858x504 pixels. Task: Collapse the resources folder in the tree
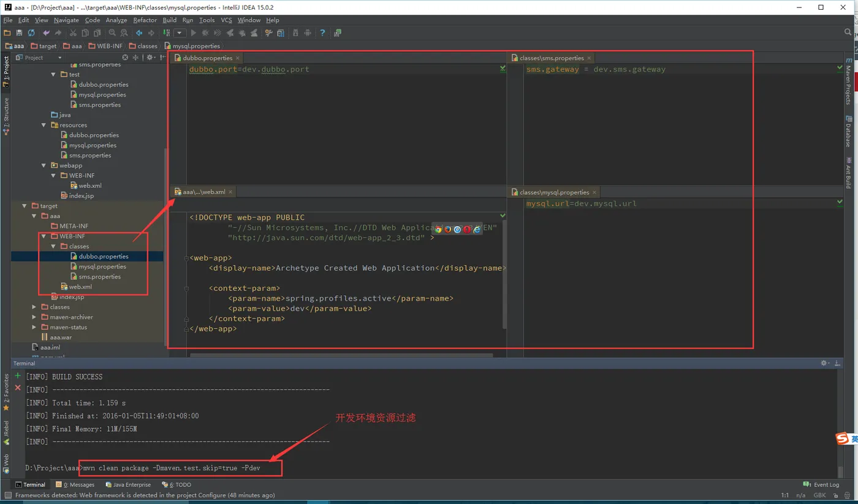point(44,125)
